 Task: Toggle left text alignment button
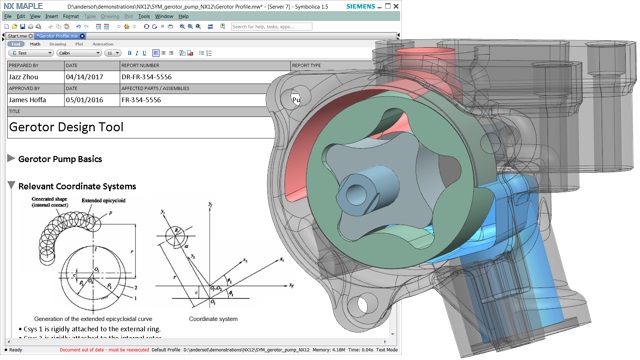[156, 53]
